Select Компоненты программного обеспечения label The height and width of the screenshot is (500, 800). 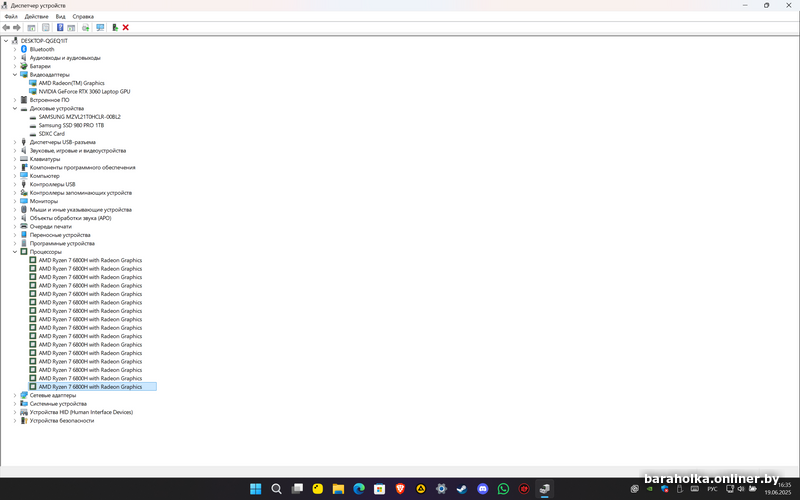pyautogui.click(x=83, y=167)
